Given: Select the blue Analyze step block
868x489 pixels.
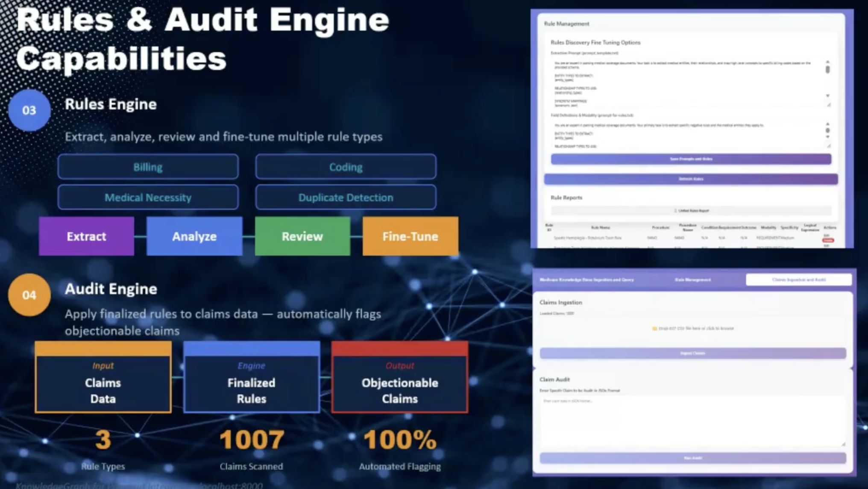Looking at the screenshot, I should [x=194, y=236].
